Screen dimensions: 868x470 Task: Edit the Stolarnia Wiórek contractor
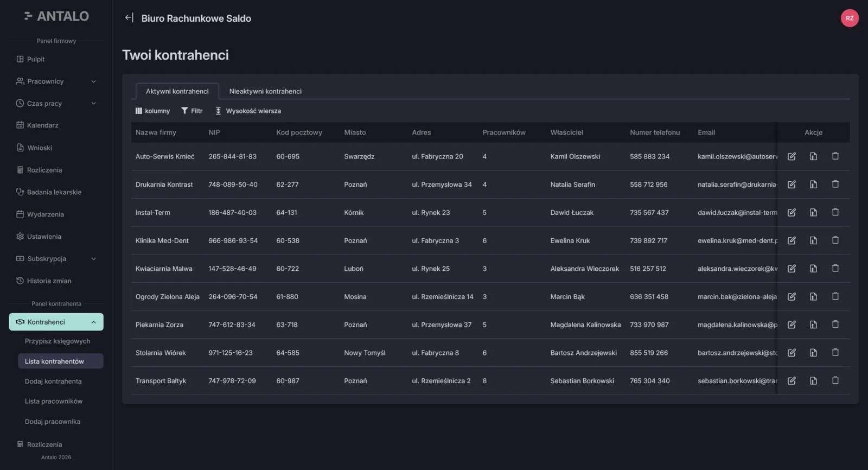792,353
